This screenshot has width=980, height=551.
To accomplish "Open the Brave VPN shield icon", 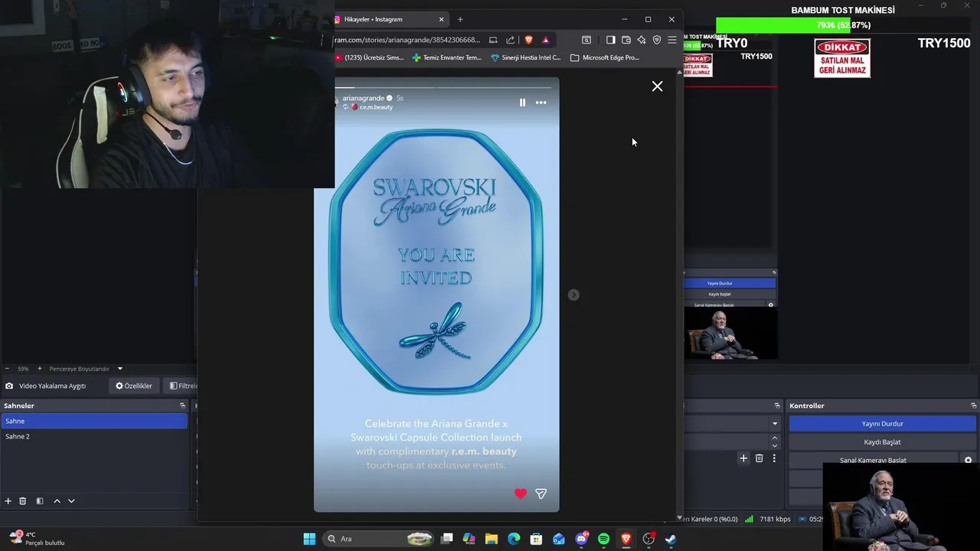I will (657, 40).
